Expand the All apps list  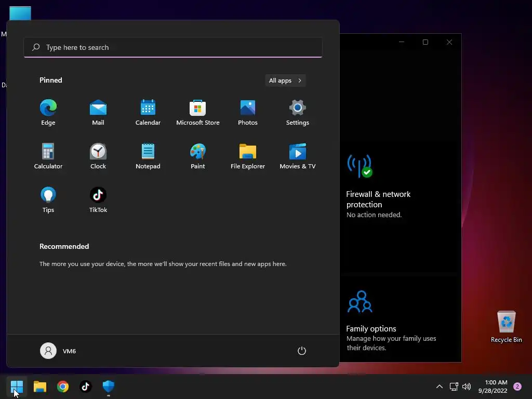point(285,81)
